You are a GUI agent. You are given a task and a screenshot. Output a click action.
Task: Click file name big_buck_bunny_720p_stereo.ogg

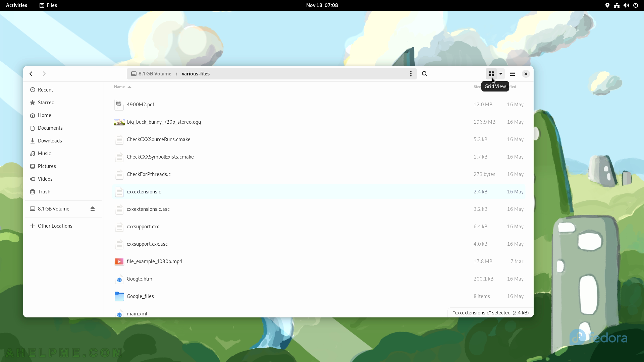pos(164,122)
